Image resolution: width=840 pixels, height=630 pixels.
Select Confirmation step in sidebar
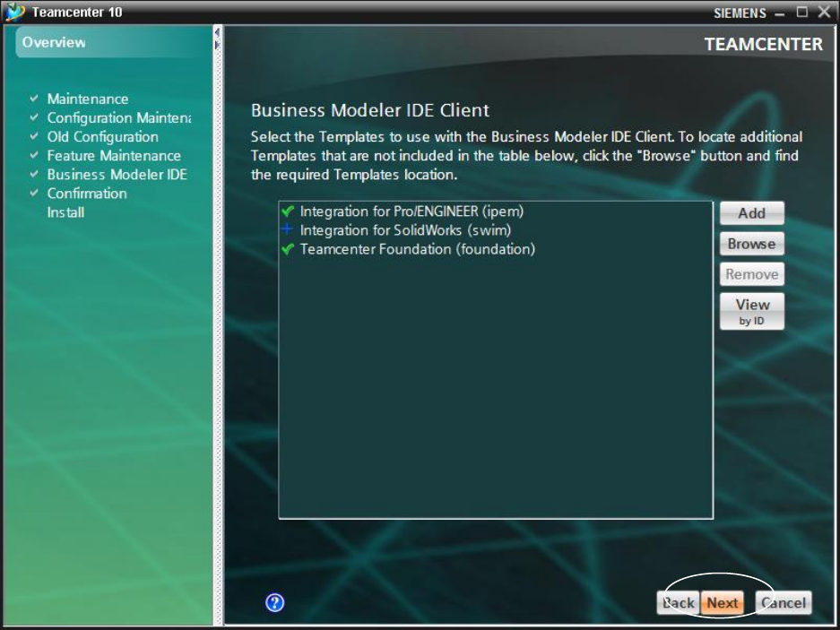click(87, 194)
